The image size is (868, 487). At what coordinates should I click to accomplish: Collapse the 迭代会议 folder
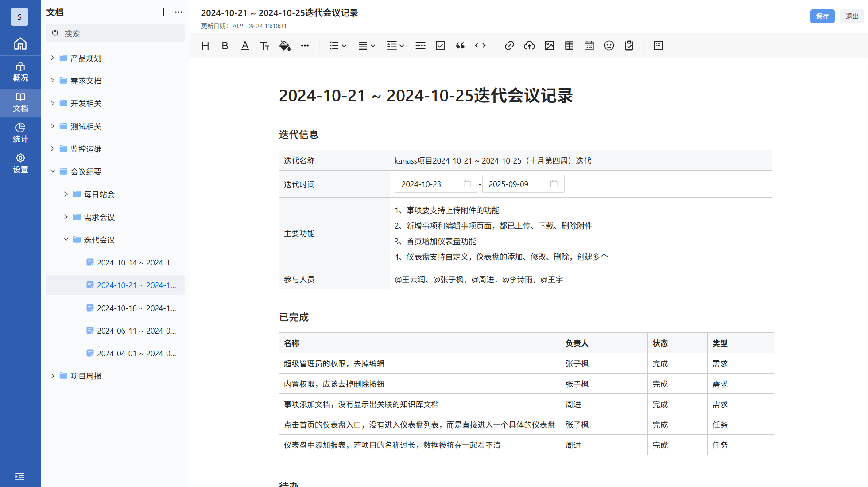point(66,240)
